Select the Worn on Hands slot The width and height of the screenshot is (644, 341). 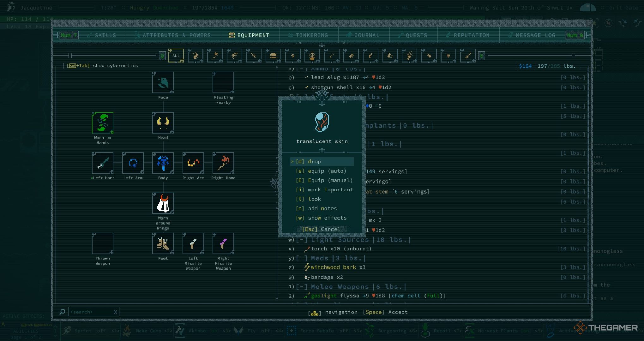point(103,123)
